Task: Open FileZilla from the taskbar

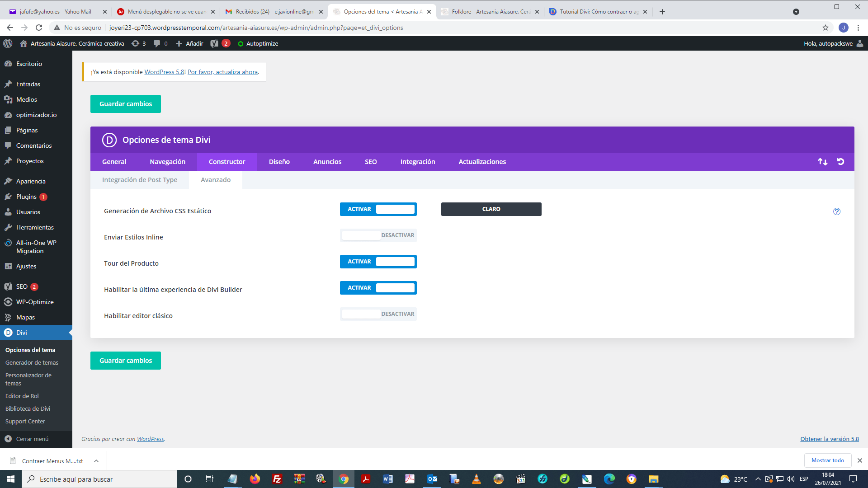Action: [277, 479]
